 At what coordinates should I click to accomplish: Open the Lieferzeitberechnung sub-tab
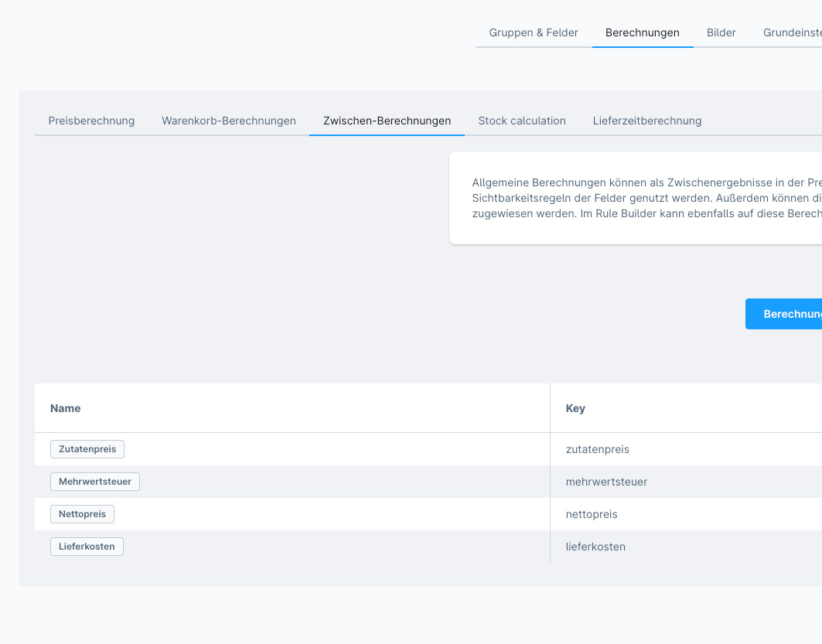pos(647,121)
